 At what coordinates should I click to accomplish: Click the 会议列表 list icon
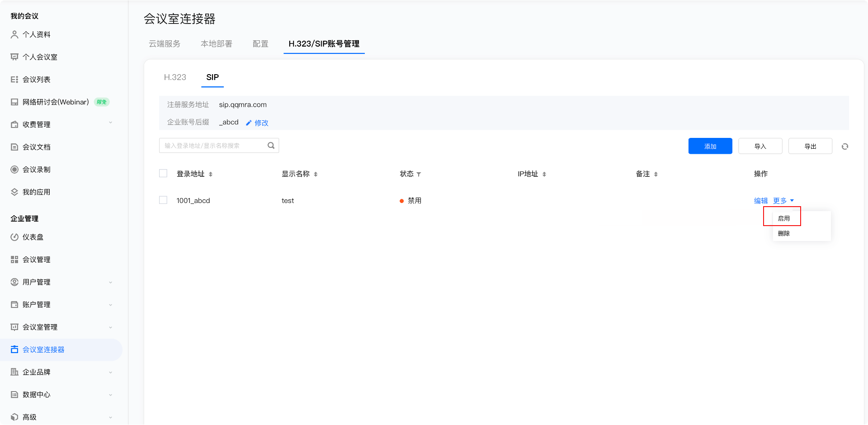pyautogui.click(x=14, y=80)
